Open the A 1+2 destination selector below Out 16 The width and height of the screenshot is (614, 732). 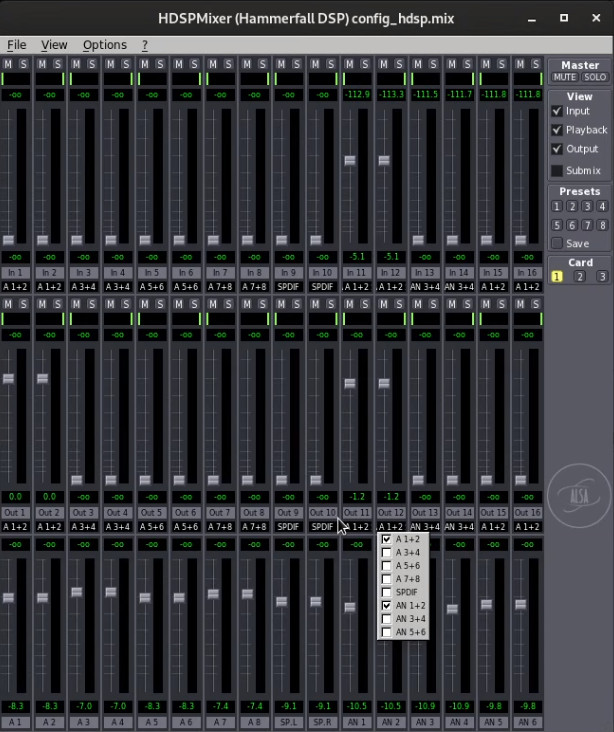pos(527,527)
